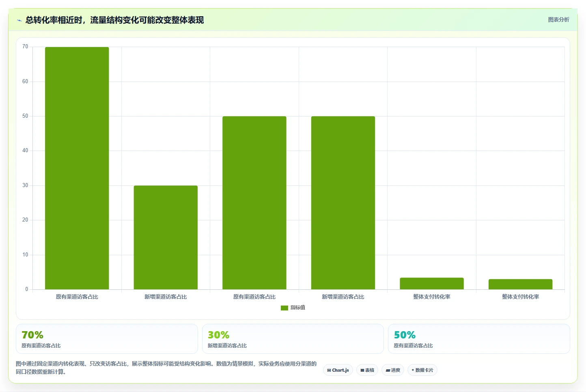Click the 图表分析 tag in header
586x392 pixels.
pyautogui.click(x=558, y=19)
